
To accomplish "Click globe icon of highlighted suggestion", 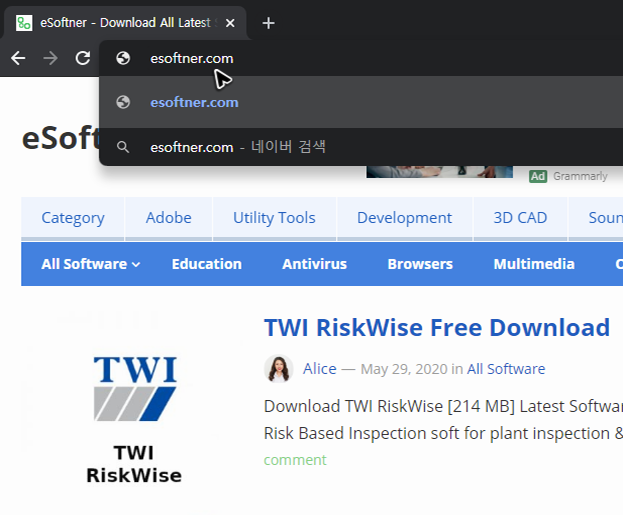I will point(123,102).
